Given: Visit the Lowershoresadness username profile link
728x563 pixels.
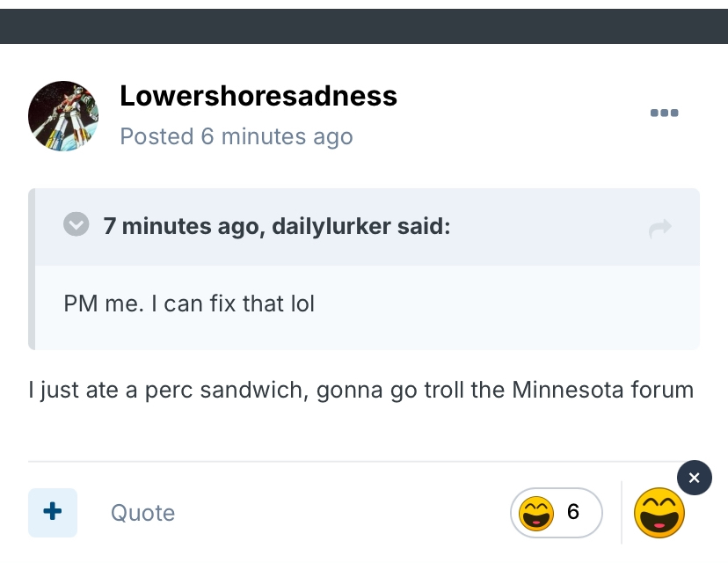Looking at the screenshot, I should (258, 96).
